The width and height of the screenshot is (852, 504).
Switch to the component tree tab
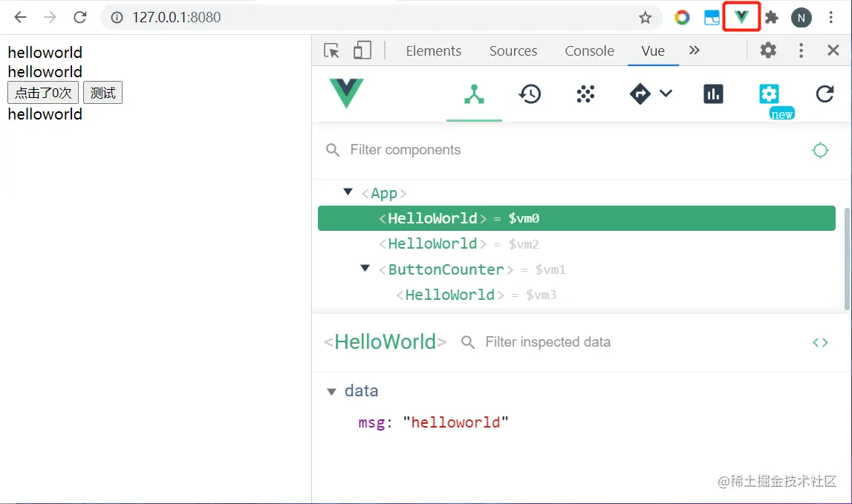coord(474,94)
